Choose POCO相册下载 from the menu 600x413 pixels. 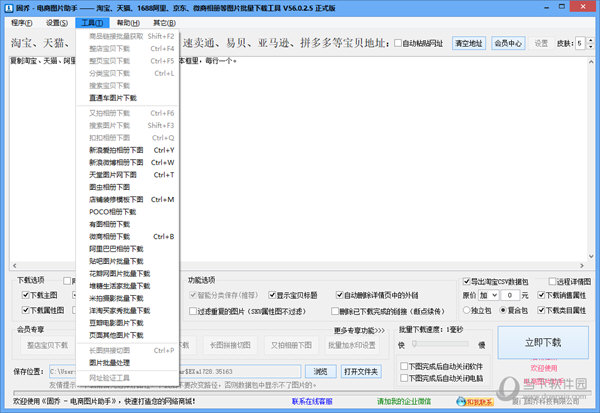pos(127,212)
